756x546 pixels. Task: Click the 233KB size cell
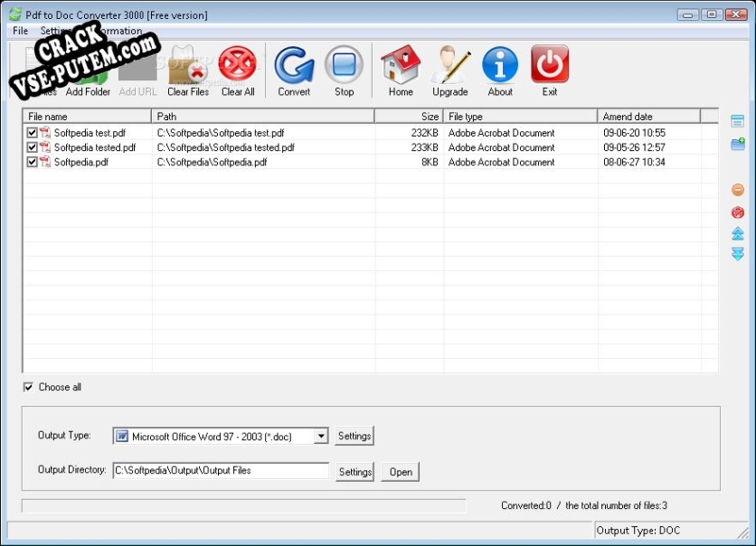point(424,147)
